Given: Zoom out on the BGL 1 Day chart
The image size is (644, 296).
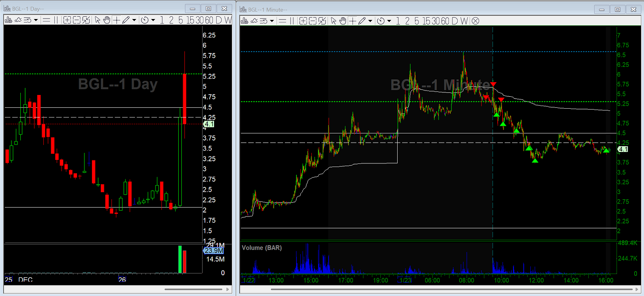Looking at the screenshot, I should point(77,20).
